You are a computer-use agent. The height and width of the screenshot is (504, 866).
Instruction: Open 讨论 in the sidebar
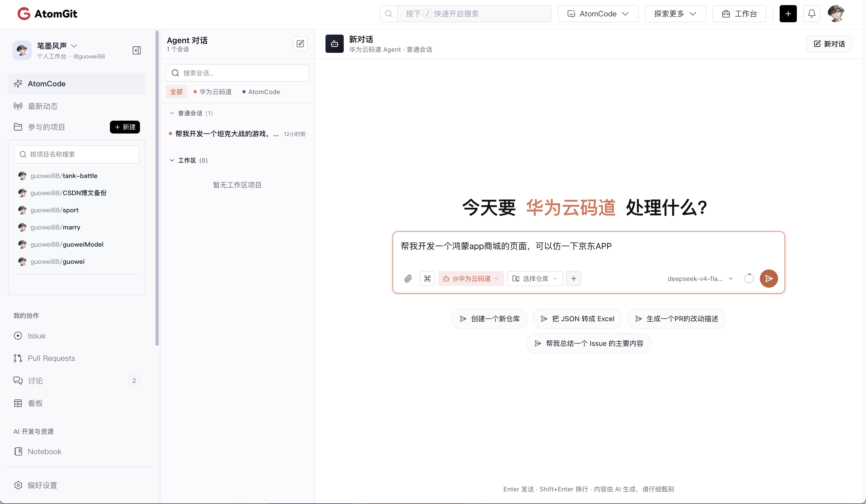(x=77, y=381)
